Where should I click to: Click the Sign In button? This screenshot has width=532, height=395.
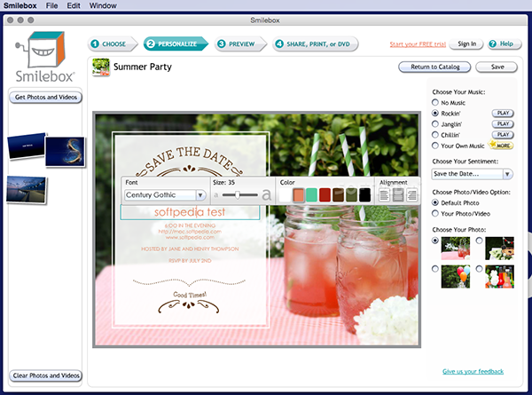click(x=466, y=43)
